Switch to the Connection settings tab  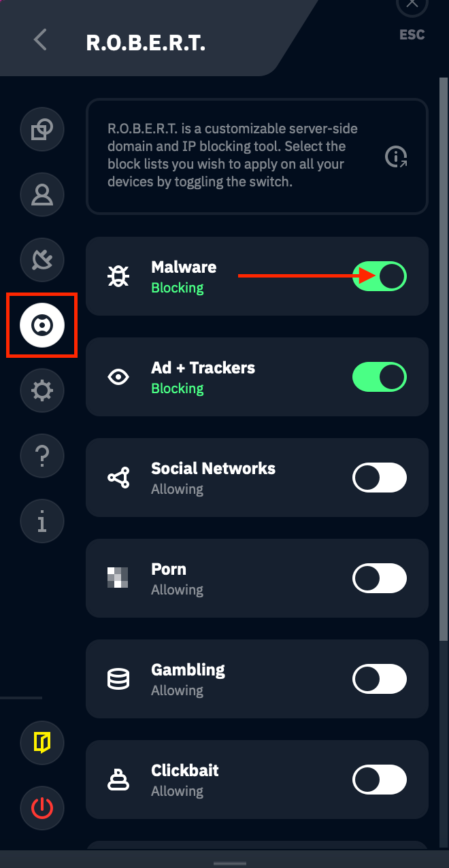tap(41, 260)
